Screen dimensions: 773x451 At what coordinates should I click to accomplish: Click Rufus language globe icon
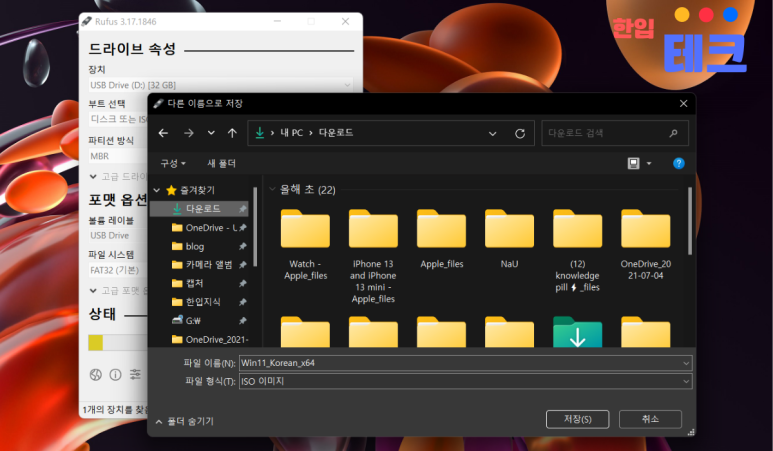pyautogui.click(x=96, y=375)
